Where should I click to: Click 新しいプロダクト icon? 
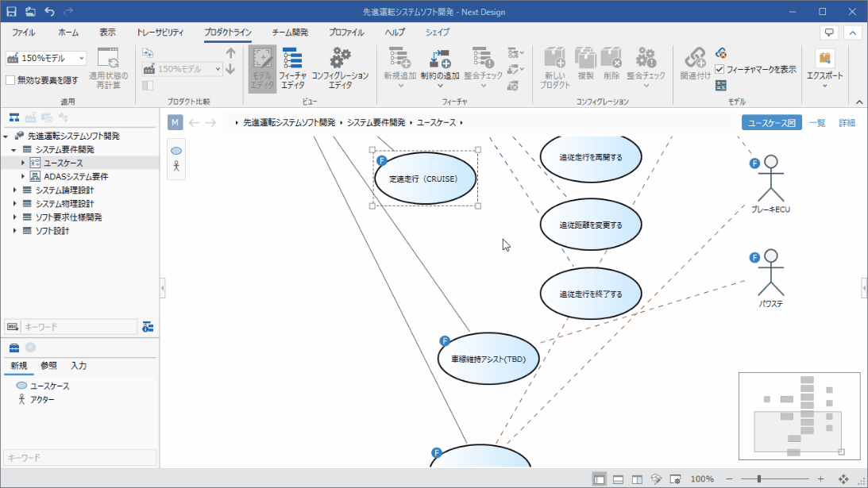click(x=554, y=68)
